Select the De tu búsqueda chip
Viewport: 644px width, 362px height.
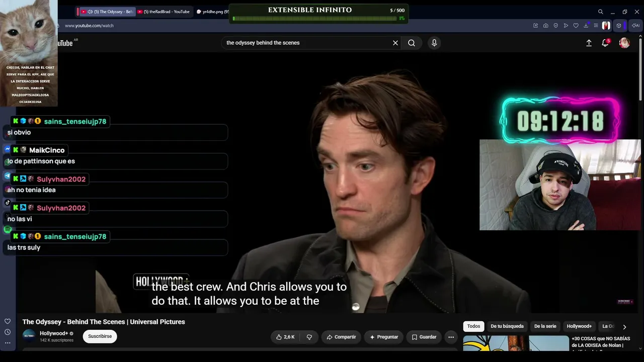[507, 326]
